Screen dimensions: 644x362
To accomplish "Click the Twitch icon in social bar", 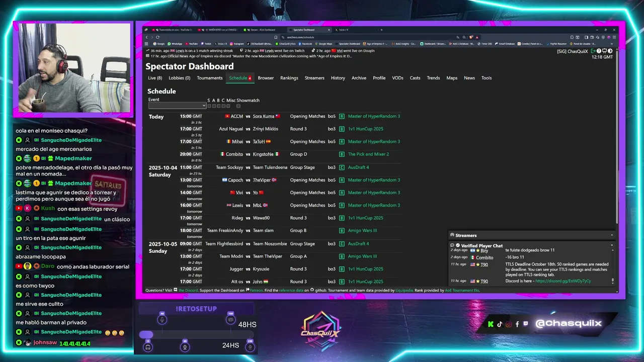I will pos(526,324).
